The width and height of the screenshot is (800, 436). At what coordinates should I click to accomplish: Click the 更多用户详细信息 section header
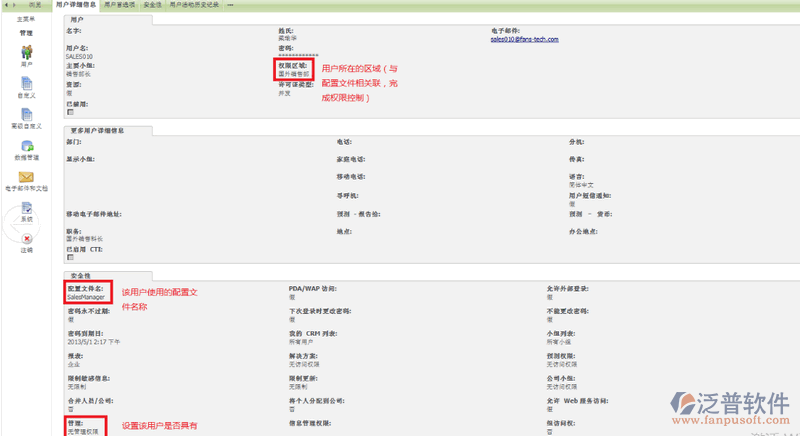pyautogui.click(x=108, y=129)
